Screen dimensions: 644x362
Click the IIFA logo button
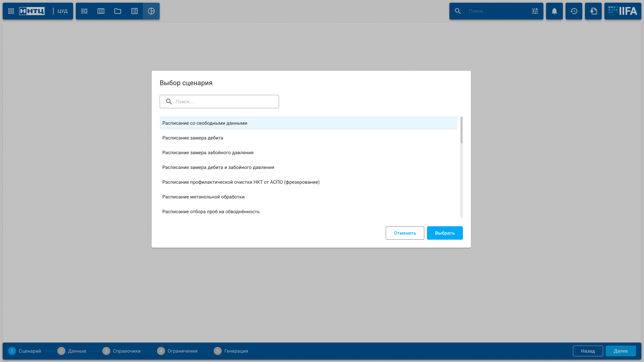click(623, 11)
